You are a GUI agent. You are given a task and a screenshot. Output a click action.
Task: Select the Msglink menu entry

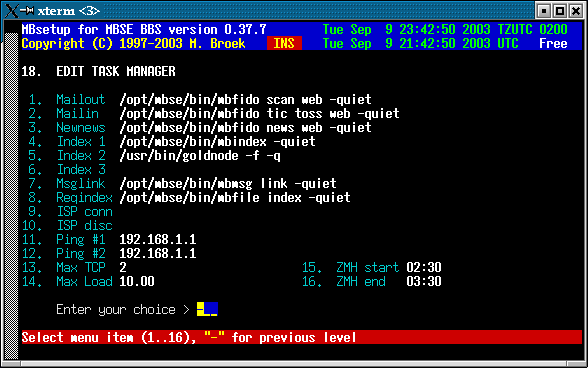pos(67,183)
